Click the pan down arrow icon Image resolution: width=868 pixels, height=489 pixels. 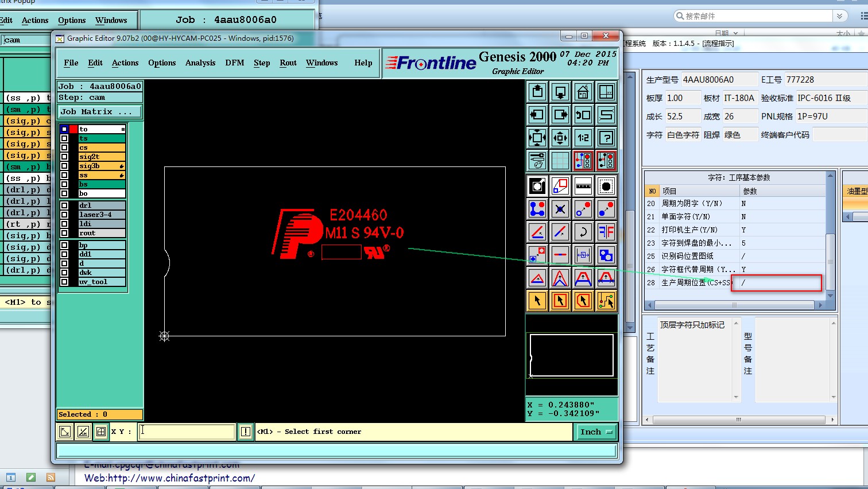coord(560,92)
